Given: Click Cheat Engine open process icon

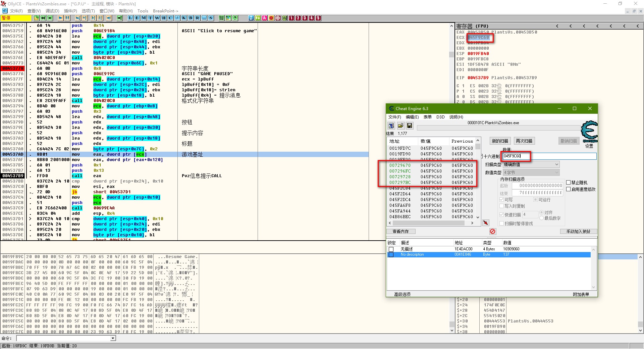Looking at the screenshot, I should coord(391,126).
